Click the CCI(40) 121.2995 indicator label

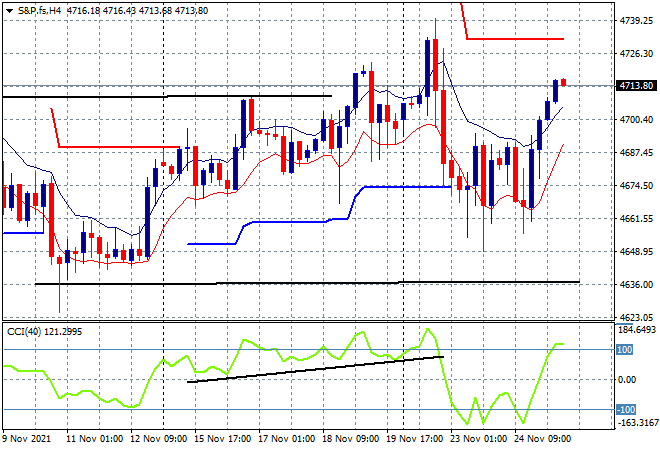pos(45,332)
